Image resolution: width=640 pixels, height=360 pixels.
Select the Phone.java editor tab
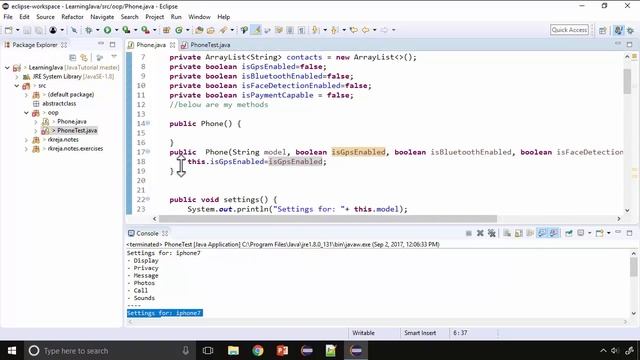(x=151, y=45)
